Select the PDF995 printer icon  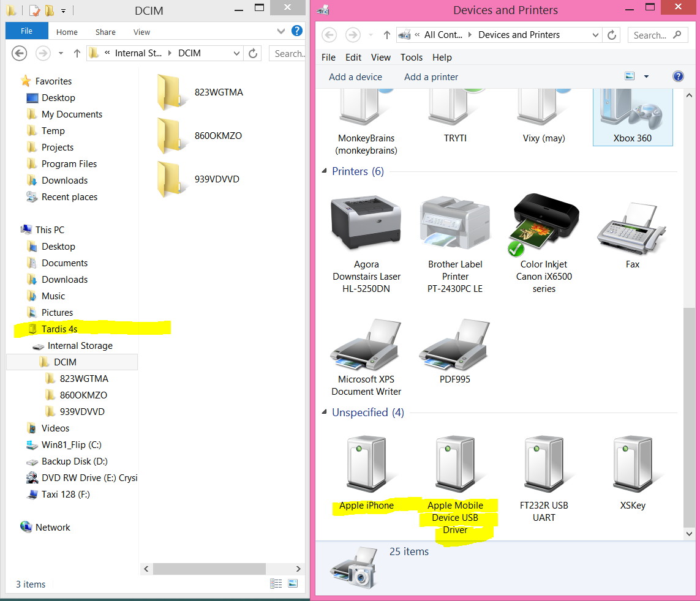click(454, 345)
